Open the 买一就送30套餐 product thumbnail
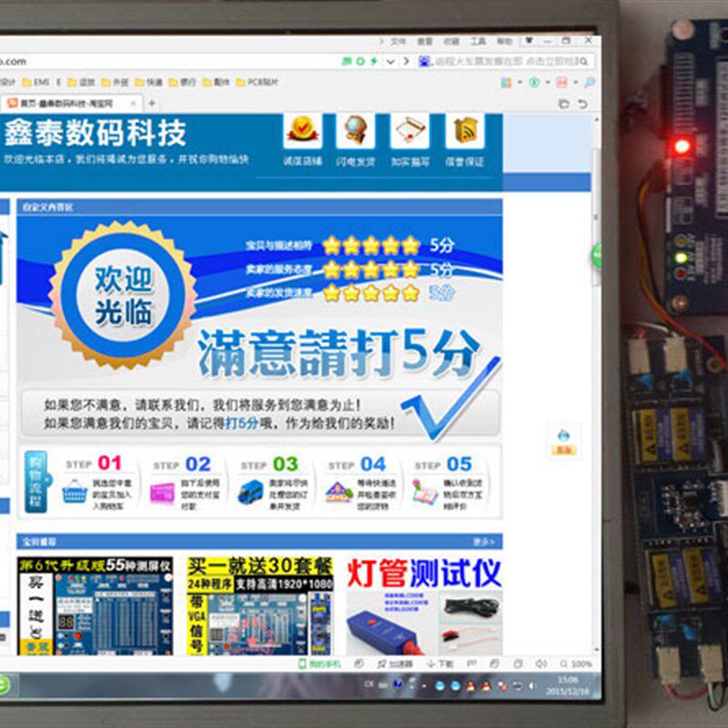The image size is (728, 728). (260, 606)
